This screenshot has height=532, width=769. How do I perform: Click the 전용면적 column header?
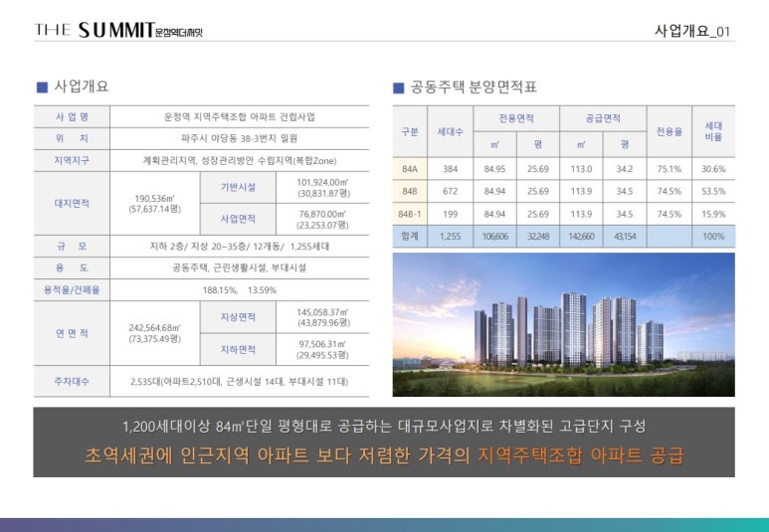coord(516,118)
